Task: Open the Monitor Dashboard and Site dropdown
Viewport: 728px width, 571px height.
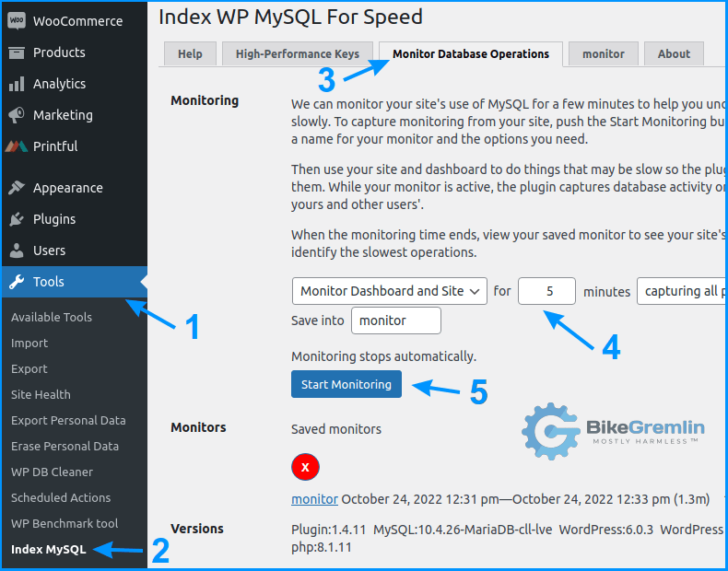Action: click(390, 291)
